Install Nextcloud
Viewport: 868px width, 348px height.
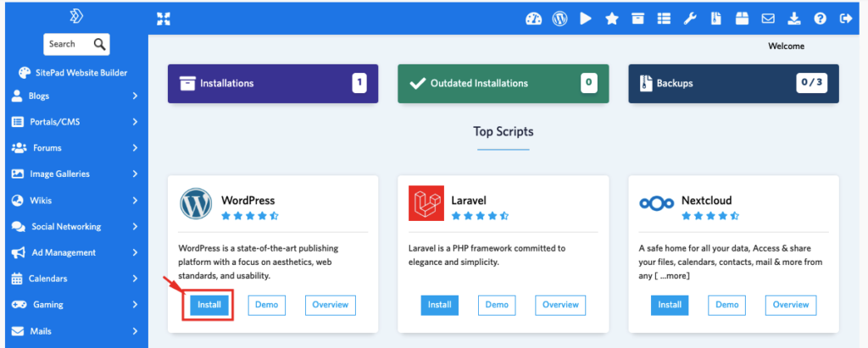point(670,305)
